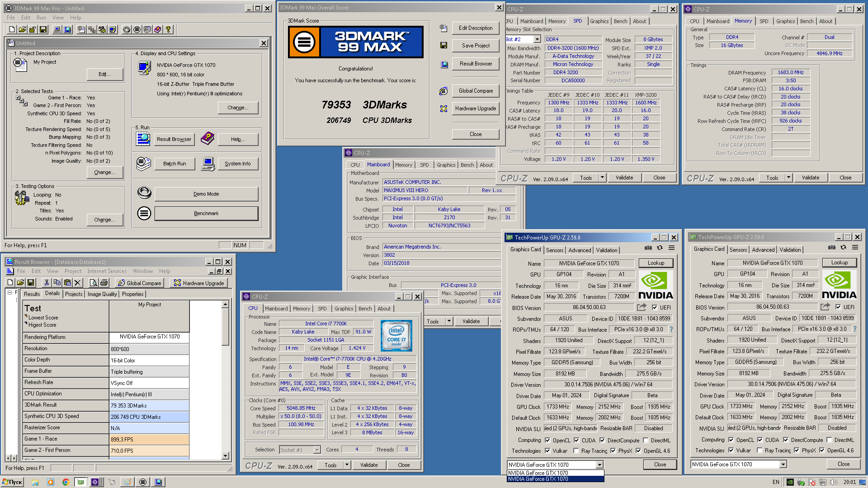Toggle UEFI checkbox in right GPU-Z window

point(838,307)
